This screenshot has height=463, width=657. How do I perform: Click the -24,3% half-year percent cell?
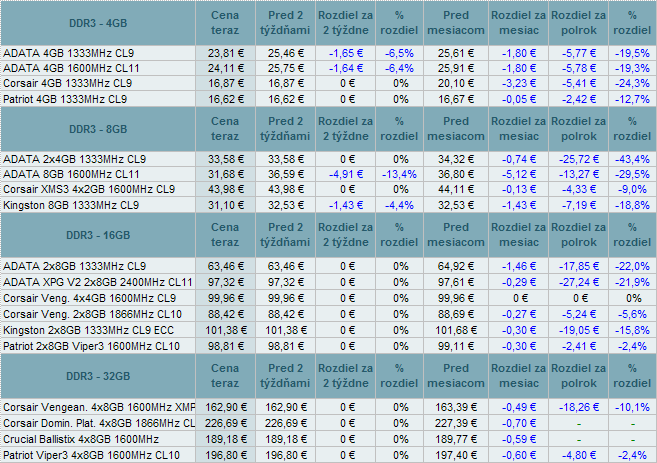(632, 83)
